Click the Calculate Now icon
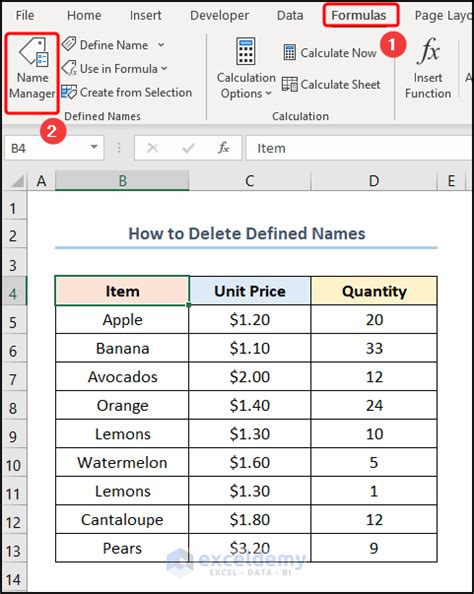The height and width of the screenshot is (594, 474). click(290, 52)
